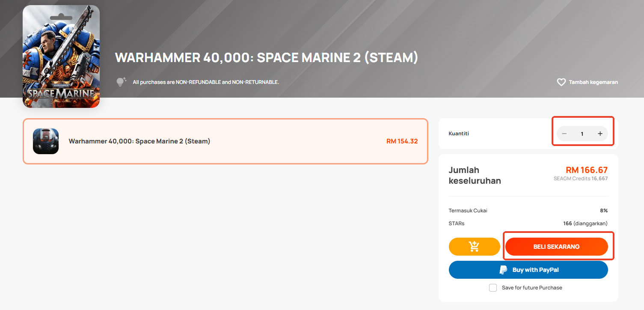Click the heart favorite icon
The height and width of the screenshot is (310, 644).
click(x=561, y=82)
